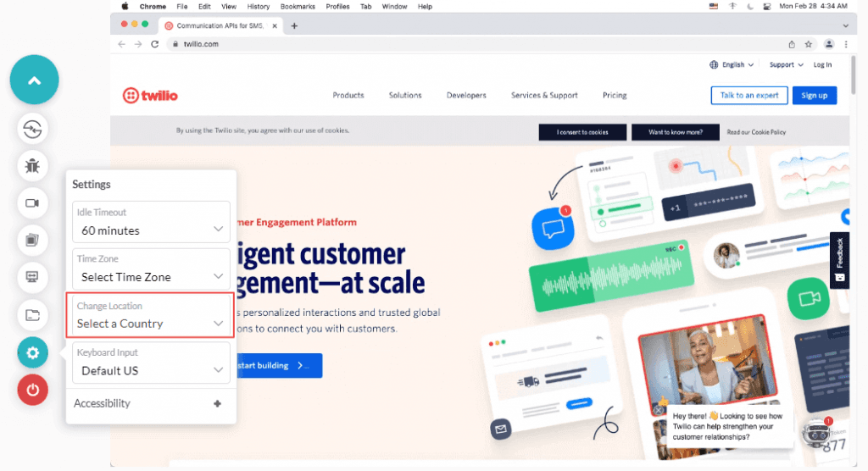Open the bug report icon
Viewport: 868px width, 471px height.
[x=32, y=165]
